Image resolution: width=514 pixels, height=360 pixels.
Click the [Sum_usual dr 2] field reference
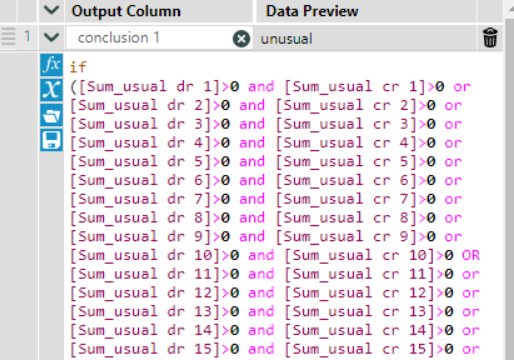pos(141,105)
